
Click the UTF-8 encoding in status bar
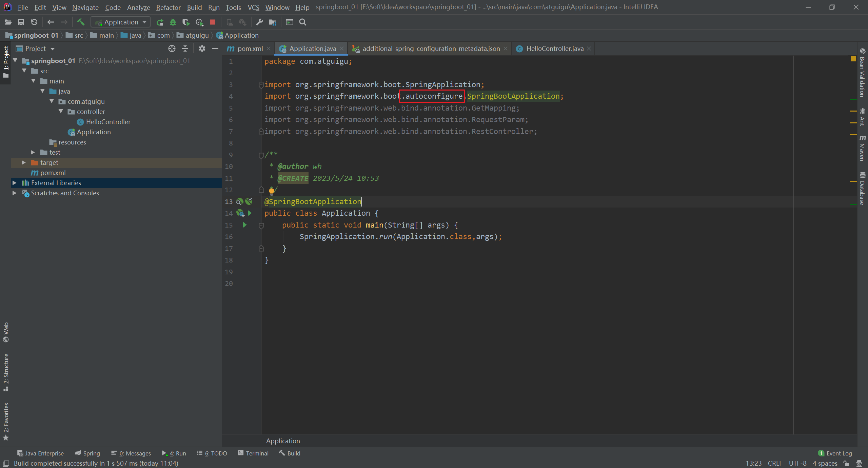click(797, 463)
